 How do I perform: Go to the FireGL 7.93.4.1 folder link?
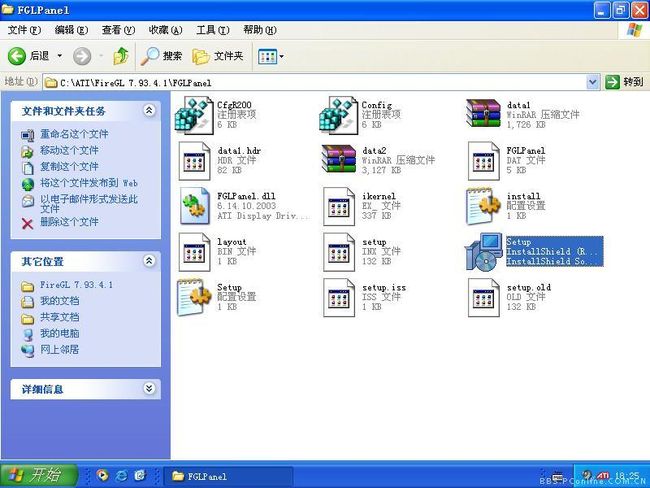point(76,285)
